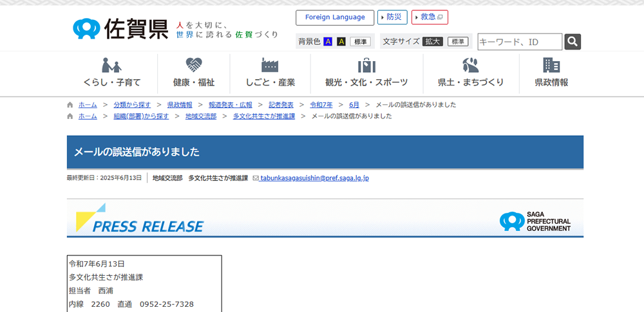Click the 背景色 label

coord(309,41)
